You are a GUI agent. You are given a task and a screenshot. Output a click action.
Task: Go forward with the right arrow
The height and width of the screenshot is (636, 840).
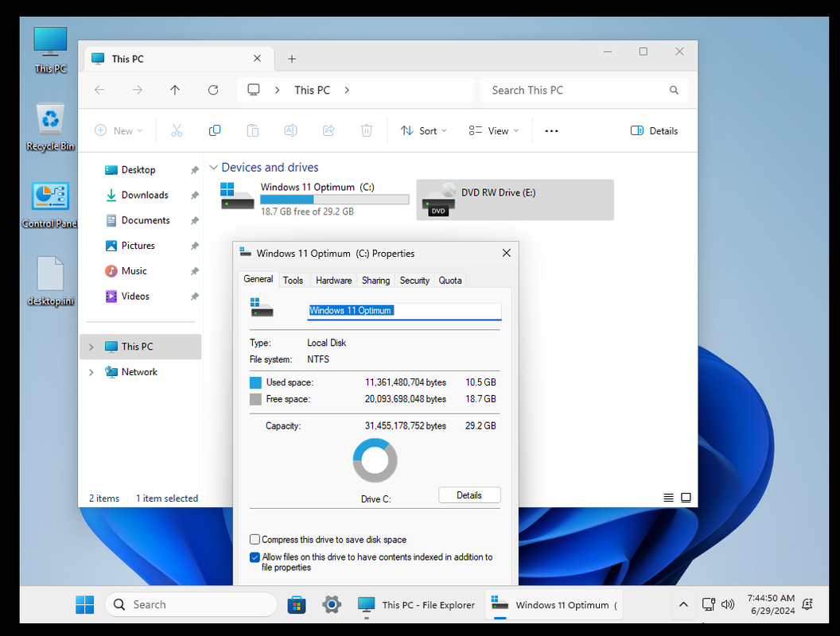point(137,90)
